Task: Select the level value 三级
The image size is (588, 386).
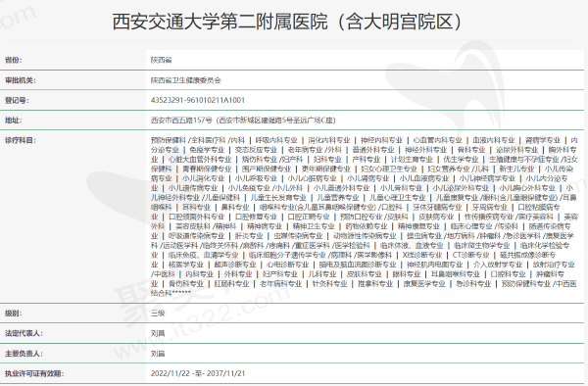Action: [158, 313]
